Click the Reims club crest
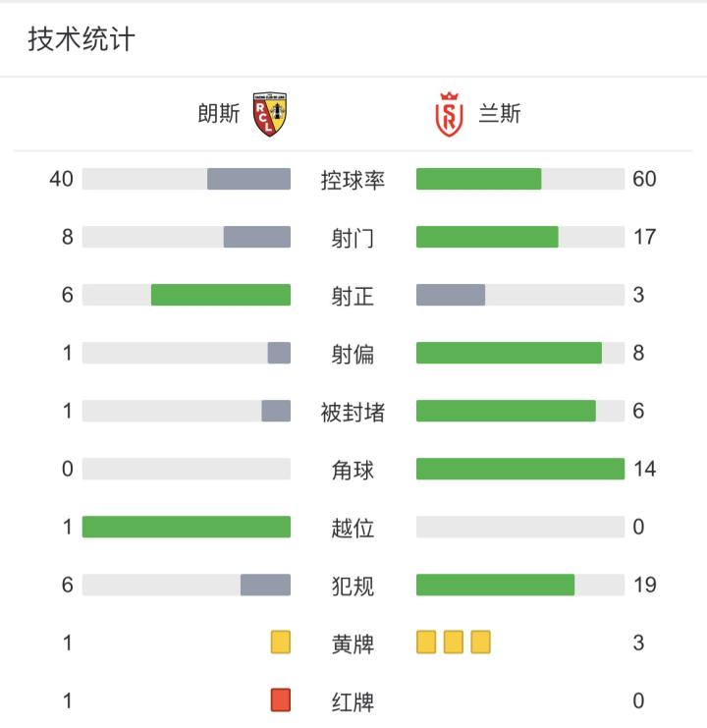Viewport: 707px width, 728px height. click(448, 115)
